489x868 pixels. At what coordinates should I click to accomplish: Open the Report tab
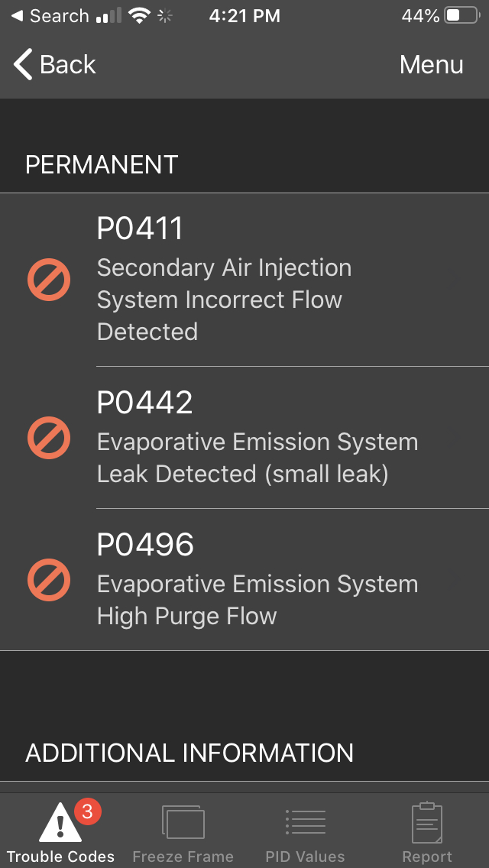tap(427, 857)
